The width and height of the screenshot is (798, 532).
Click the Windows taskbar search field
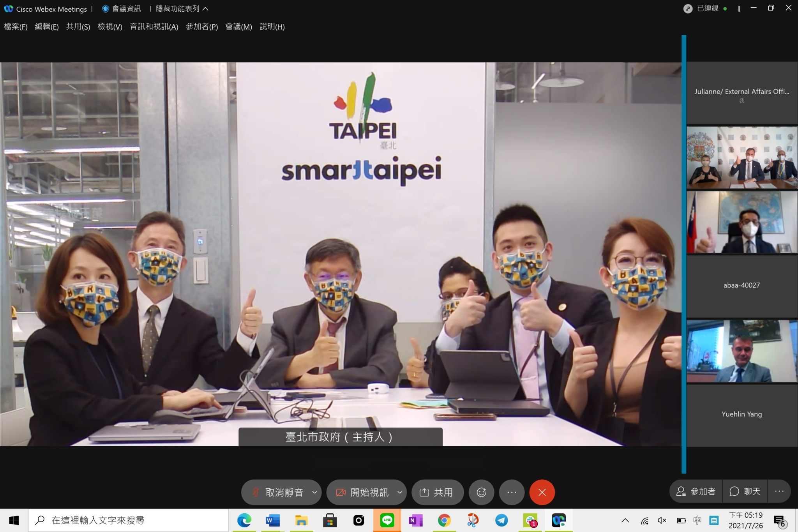128,520
